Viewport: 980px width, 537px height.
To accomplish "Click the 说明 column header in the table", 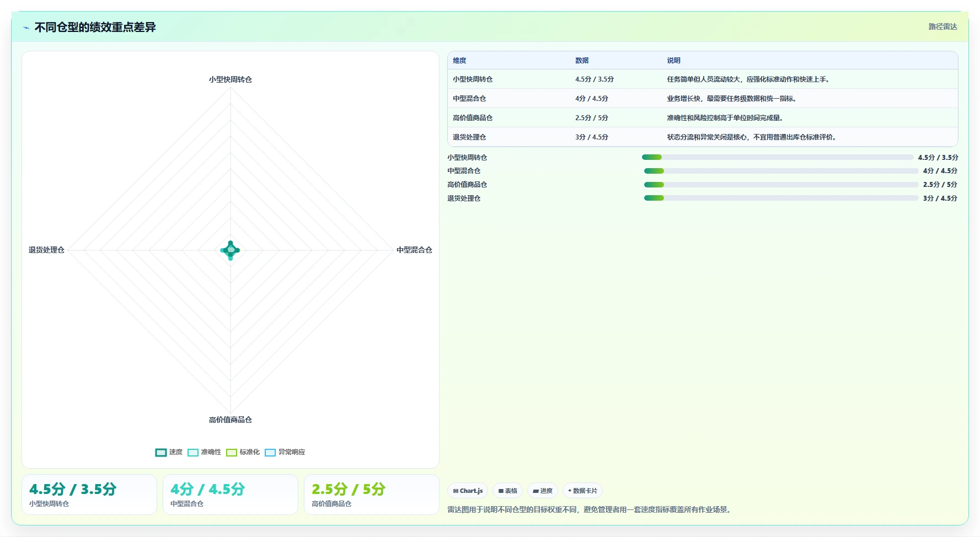I will 673,61.
